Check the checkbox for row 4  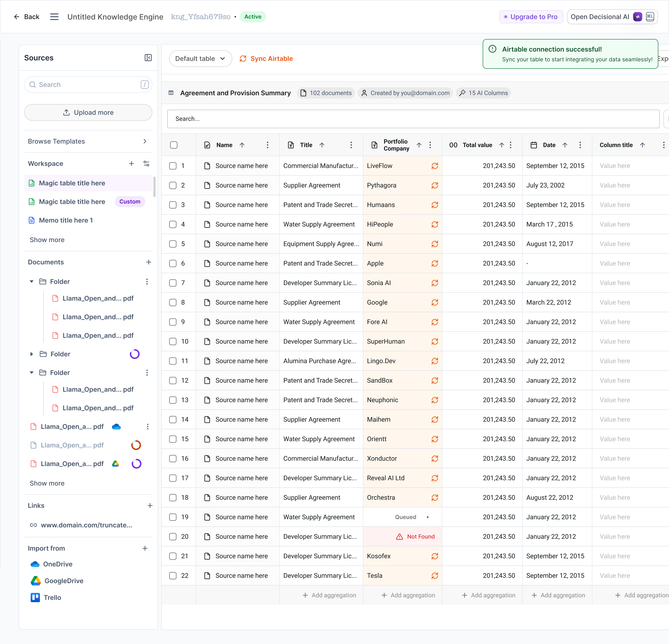tap(173, 224)
